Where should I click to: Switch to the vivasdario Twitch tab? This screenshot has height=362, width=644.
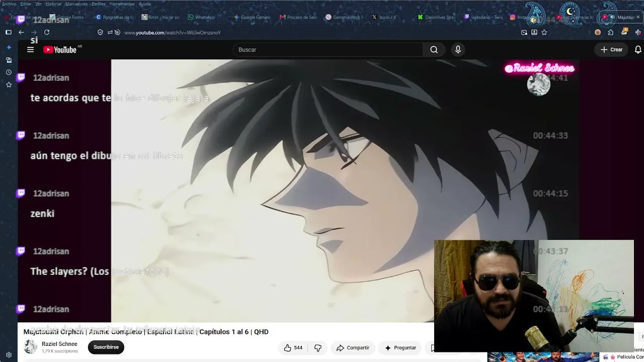(483, 17)
